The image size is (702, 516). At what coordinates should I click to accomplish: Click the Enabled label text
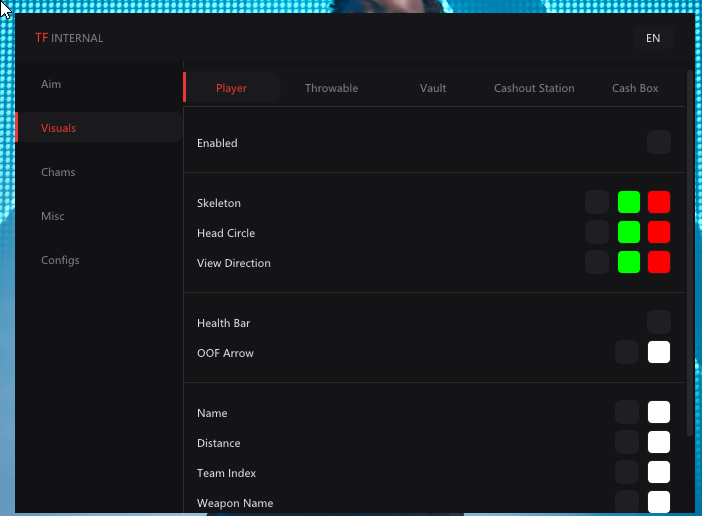217,143
